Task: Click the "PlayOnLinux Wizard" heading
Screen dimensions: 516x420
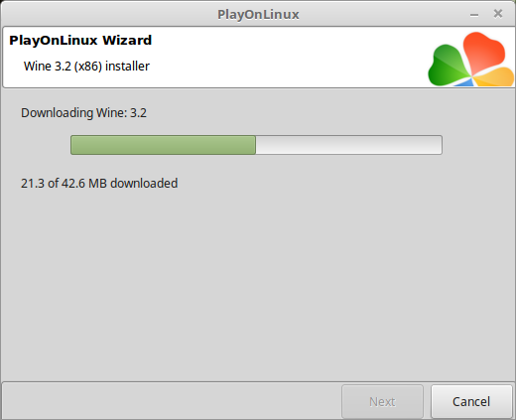Action: point(80,40)
